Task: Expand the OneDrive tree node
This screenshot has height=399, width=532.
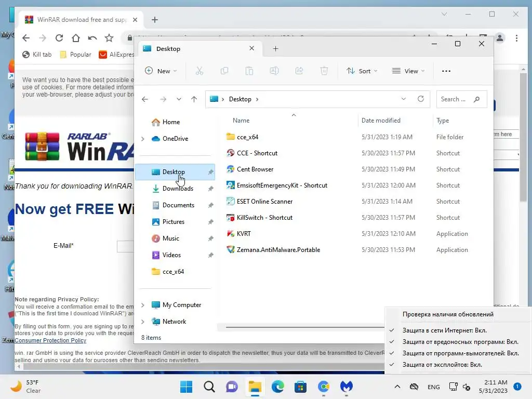Action: (142, 138)
